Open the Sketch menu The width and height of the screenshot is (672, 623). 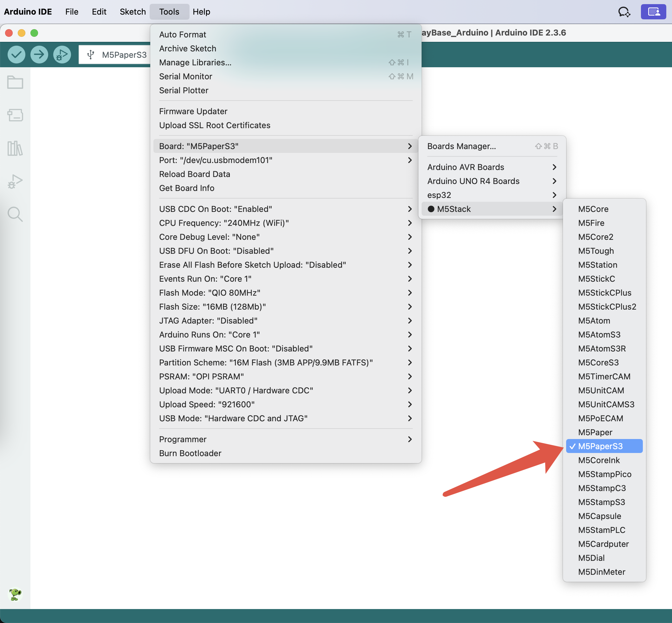click(x=133, y=12)
